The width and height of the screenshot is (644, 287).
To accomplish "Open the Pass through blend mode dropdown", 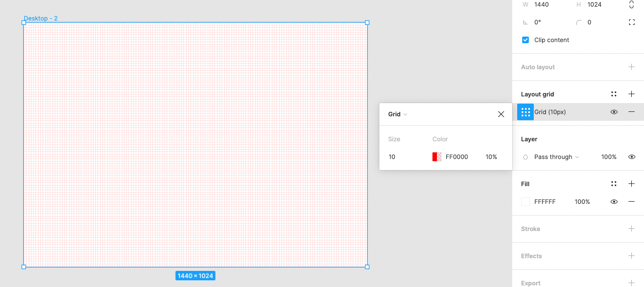I will coord(557,157).
